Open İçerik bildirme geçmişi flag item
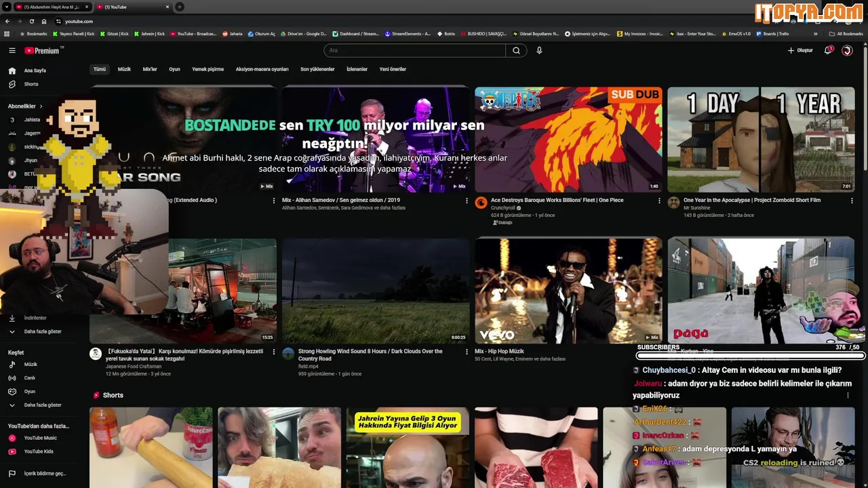The image size is (868, 488). click(44, 473)
